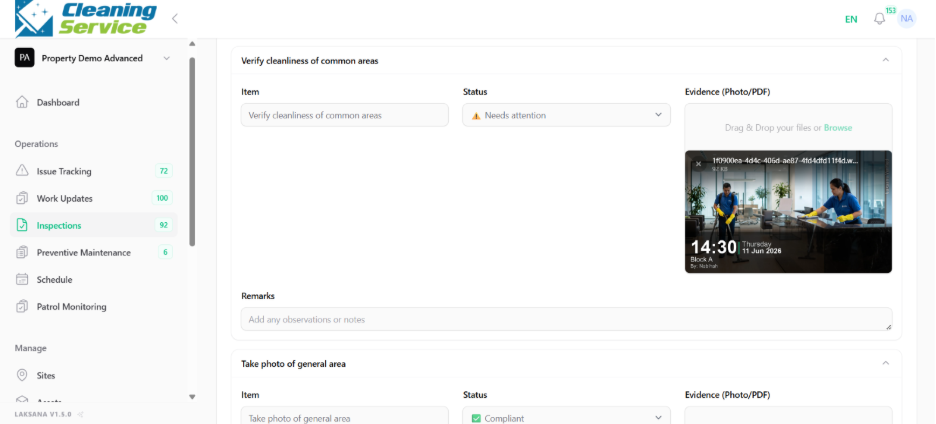936x424 pixels.
Task: Expand the Property Demo Advanced selector
Action: click(94, 58)
